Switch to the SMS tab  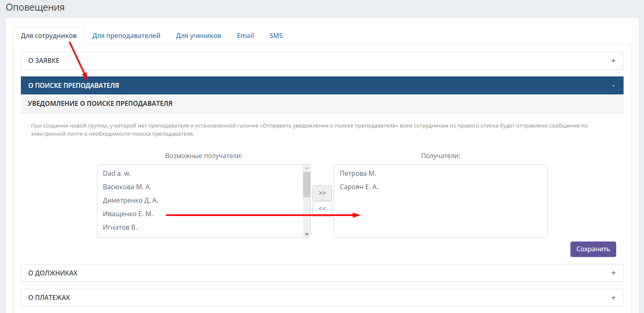click(276, 36)
